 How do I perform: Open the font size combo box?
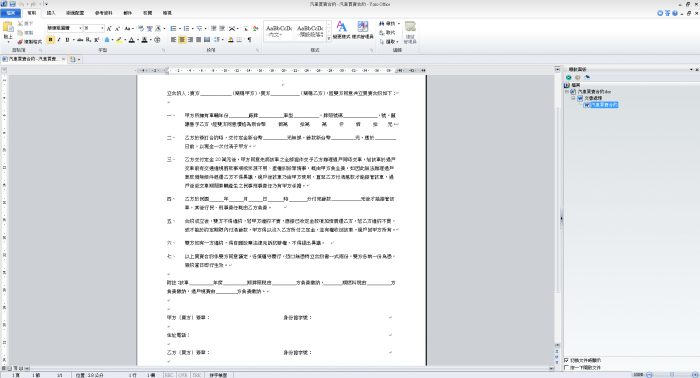94,28
